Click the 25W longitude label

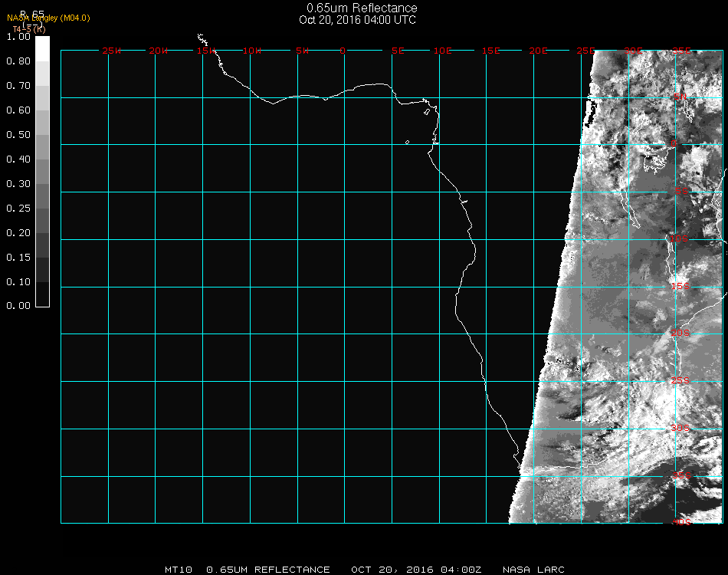tap(111, 51)
